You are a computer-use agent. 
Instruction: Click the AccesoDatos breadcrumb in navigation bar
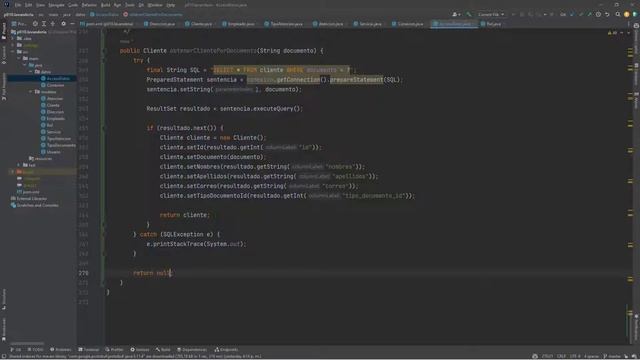104,14
